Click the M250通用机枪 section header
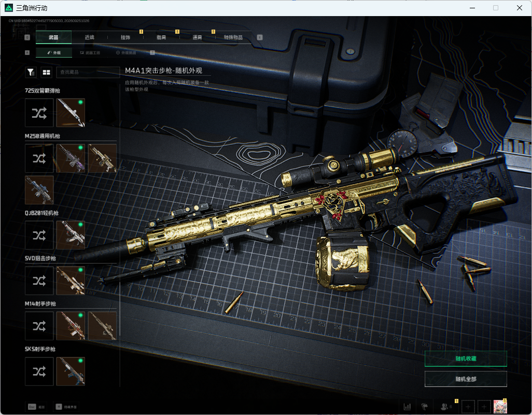Screen dimensions: 532x415 point(43,136)
